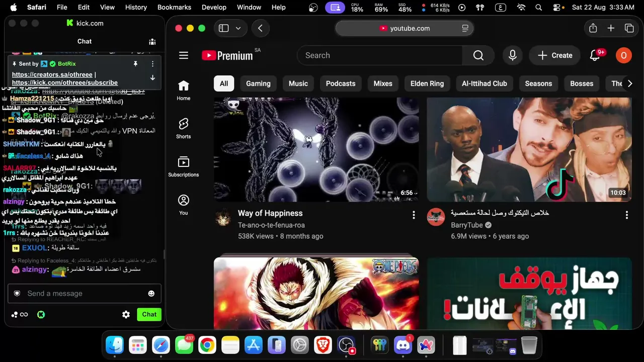Play the Way of Happiness thumbnail
The image size is (644, 362).
316,149
